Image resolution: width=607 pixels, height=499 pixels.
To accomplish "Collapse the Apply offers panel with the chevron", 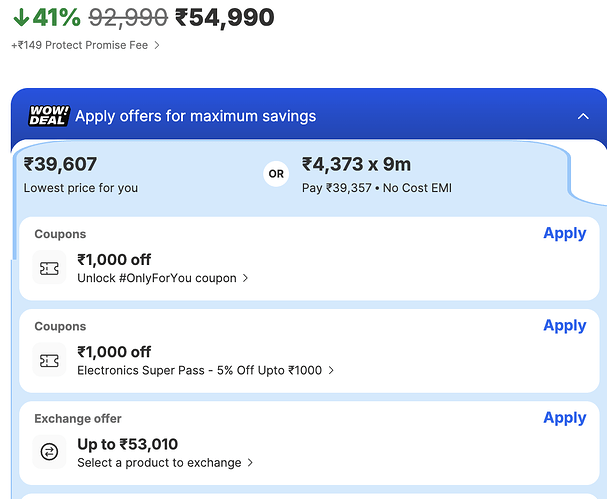I will pyautogui.click(x=584, y=116).
